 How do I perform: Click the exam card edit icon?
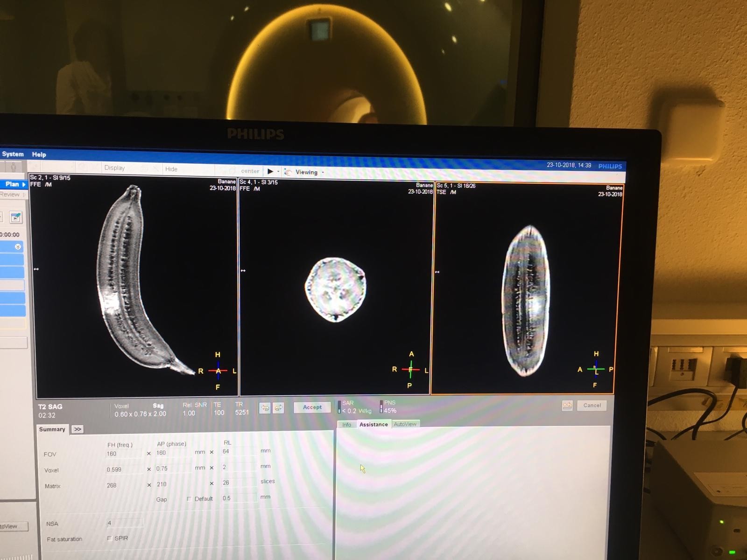coord(15,217)
